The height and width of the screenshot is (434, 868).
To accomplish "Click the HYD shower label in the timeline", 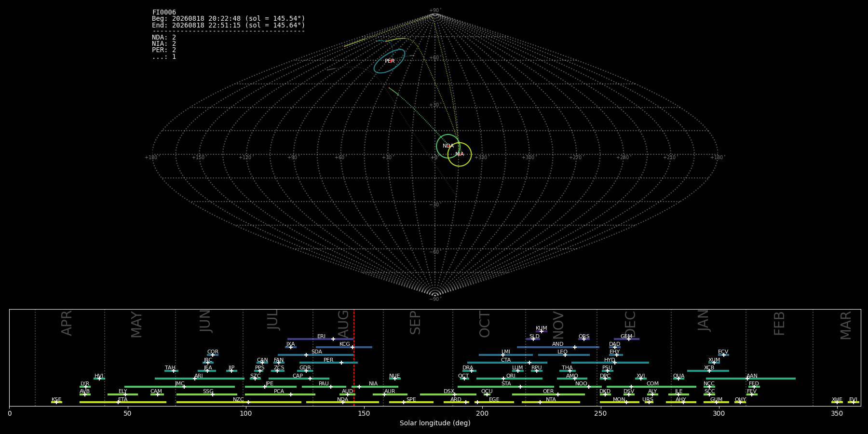I will click(610, 360).
